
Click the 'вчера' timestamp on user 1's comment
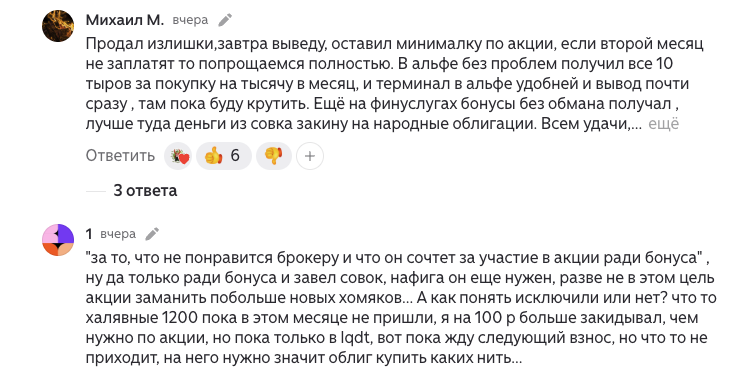pos(118,234)
